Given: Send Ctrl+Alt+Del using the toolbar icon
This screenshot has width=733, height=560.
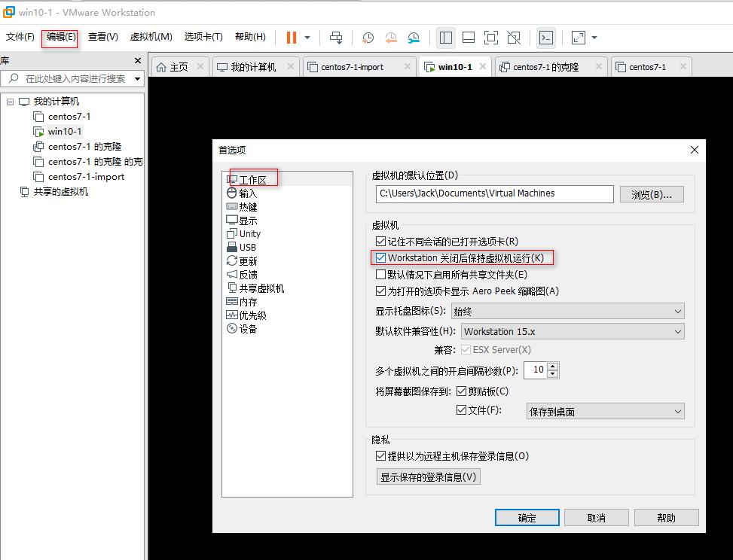Looking at the screenshot, I should [x=334, y=37].
